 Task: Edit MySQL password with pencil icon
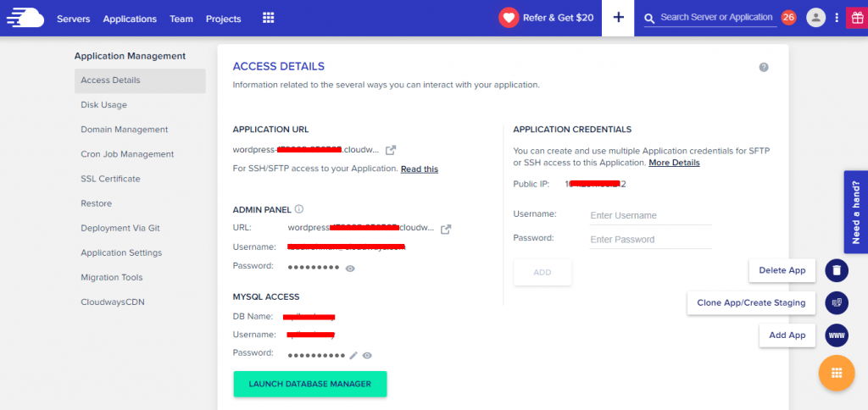coord(353,356)
